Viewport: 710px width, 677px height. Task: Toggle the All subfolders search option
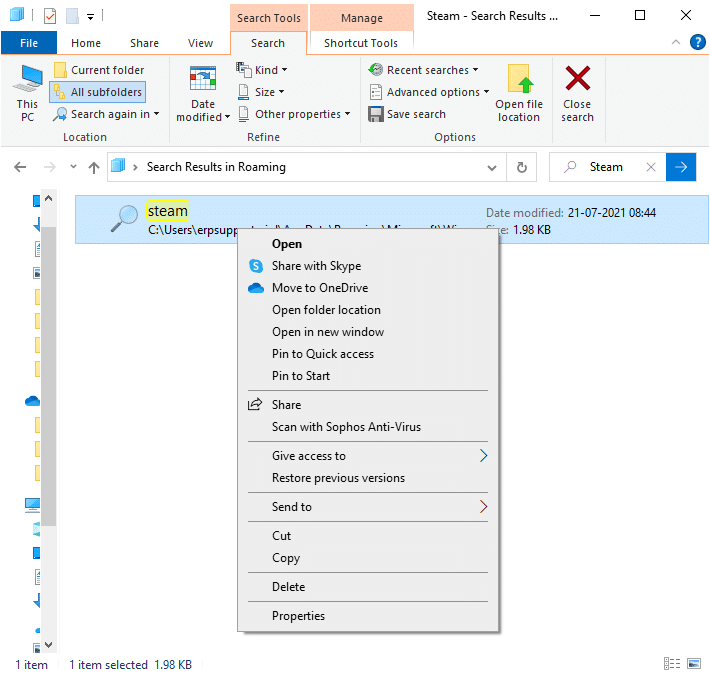pos(97,92)
